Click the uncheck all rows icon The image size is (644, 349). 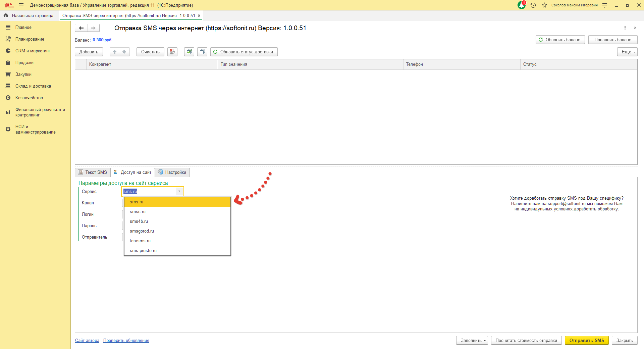(202, 52)
